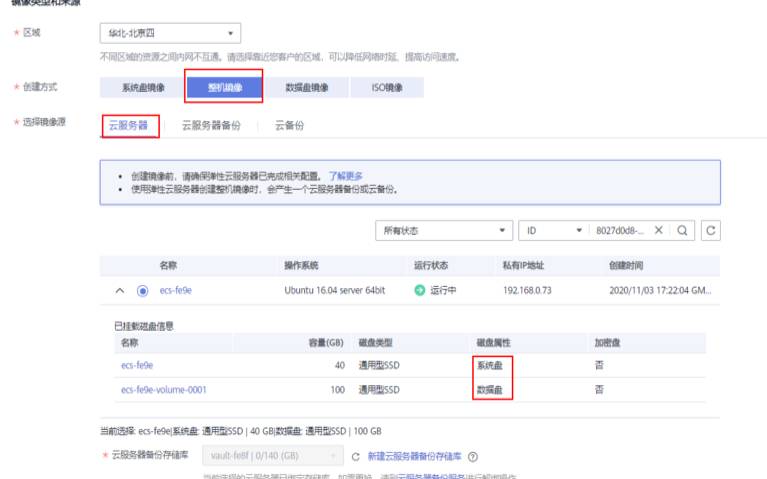Switch to 云服务器备份 image source tab

211,125
